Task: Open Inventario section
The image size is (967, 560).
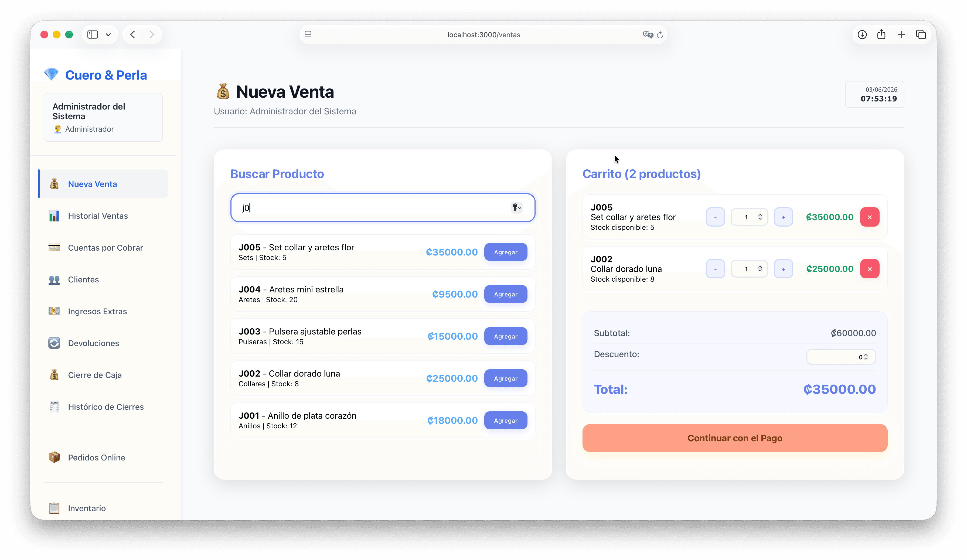Action: (103, 508)
